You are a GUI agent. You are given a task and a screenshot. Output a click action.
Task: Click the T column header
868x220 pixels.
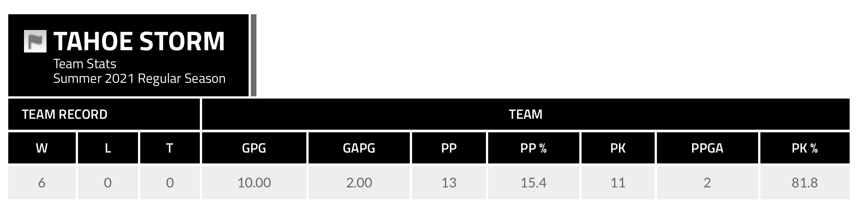pyautogui.click(x=169, y=148)
